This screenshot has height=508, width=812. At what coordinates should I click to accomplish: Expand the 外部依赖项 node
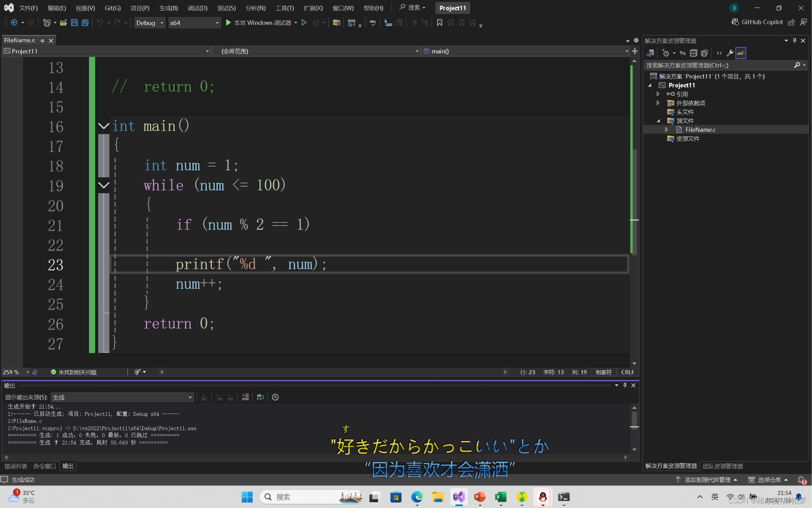(658, 103)
